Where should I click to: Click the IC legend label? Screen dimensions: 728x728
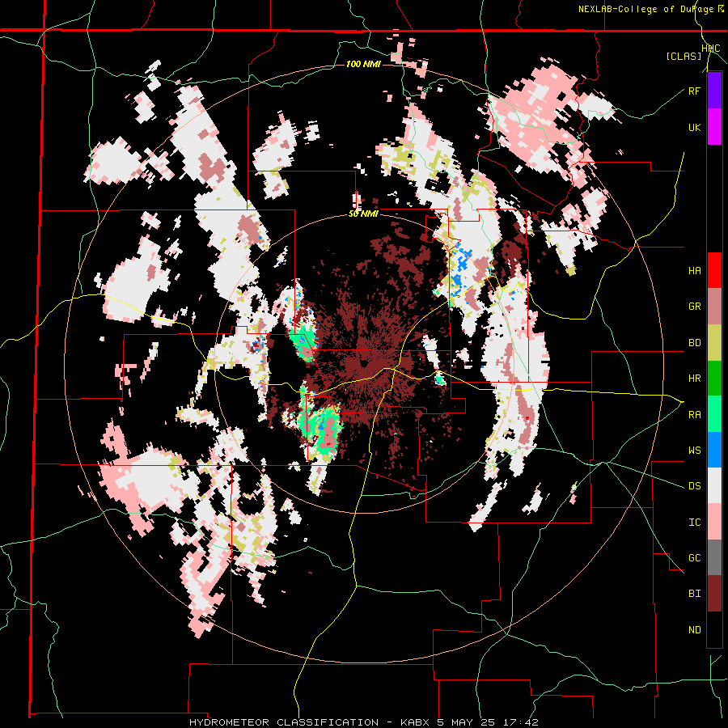pyautogui.click(x=694, y=523)
